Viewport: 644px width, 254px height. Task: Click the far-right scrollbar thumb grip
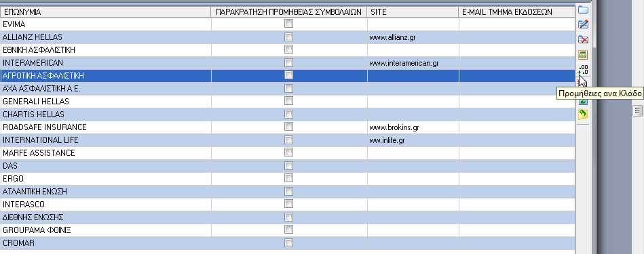pyautogui.click(x=637, y=110)
